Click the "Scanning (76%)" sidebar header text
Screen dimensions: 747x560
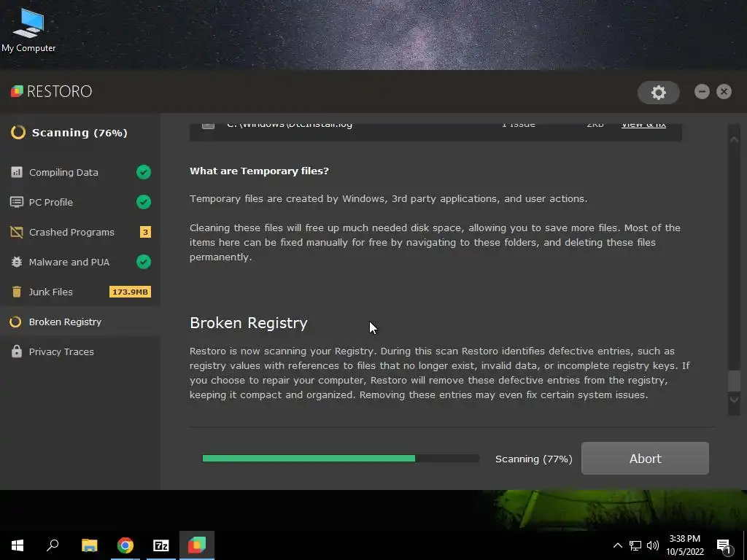(80, 133)
